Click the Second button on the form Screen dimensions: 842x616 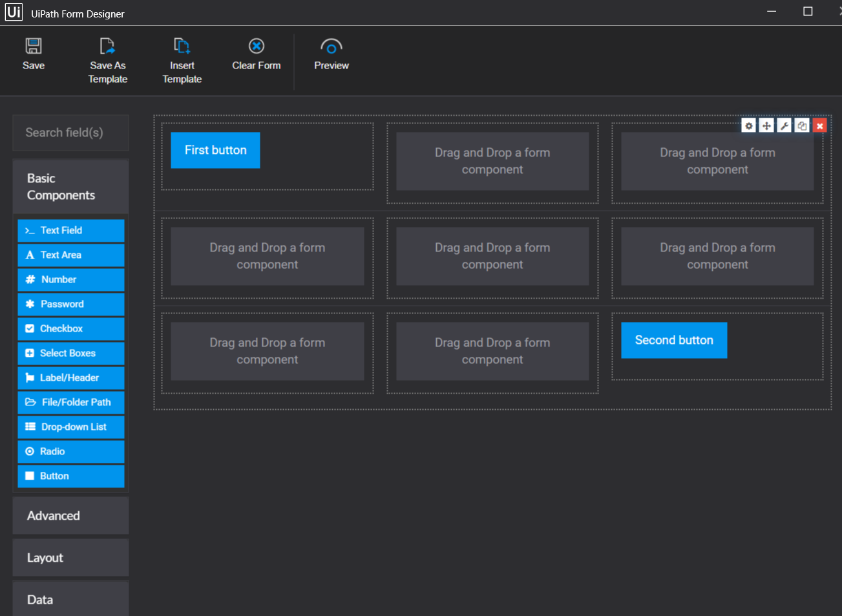click(x=674, y=340)
